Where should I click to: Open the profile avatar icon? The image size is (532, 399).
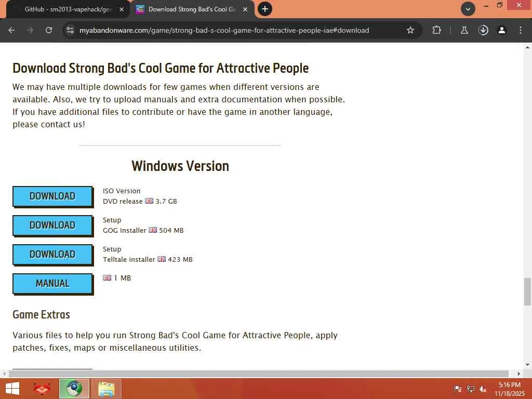[501, 30]
